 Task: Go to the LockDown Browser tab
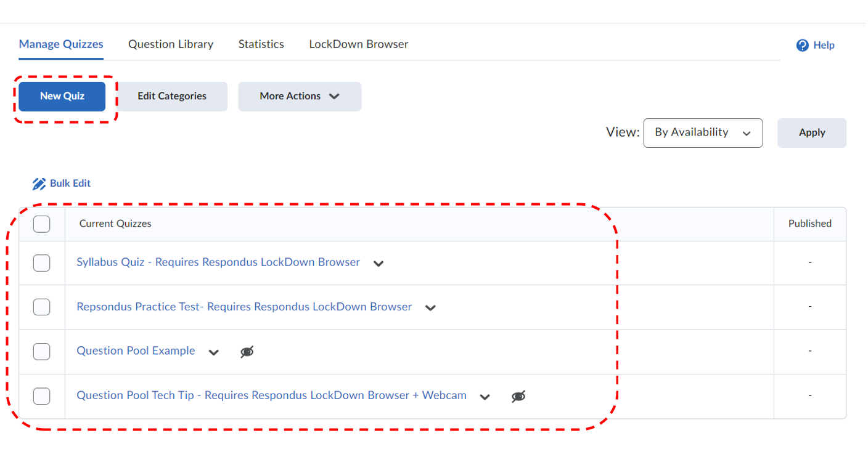[358, 44]
